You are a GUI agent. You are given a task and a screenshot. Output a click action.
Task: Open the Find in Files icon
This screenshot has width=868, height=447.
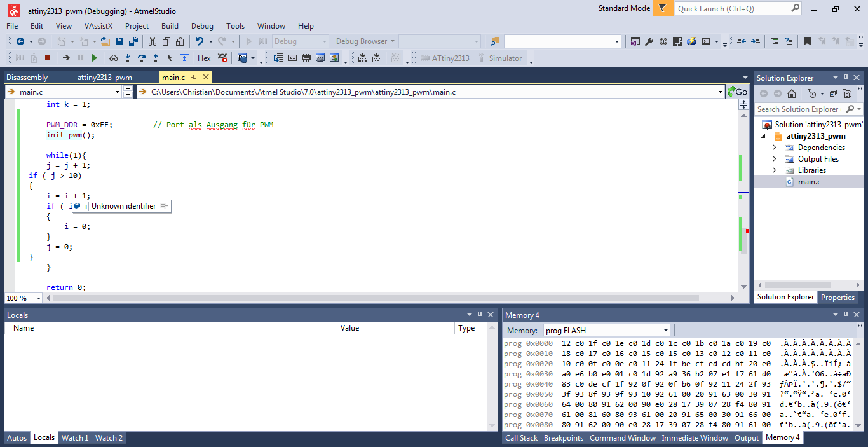point(494,41)
